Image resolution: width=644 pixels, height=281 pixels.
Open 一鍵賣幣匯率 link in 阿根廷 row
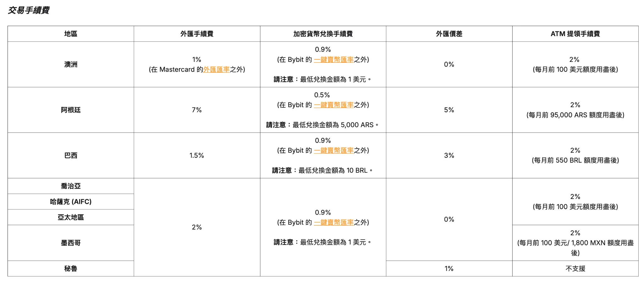pyautogui.click(x=334, y=105)
